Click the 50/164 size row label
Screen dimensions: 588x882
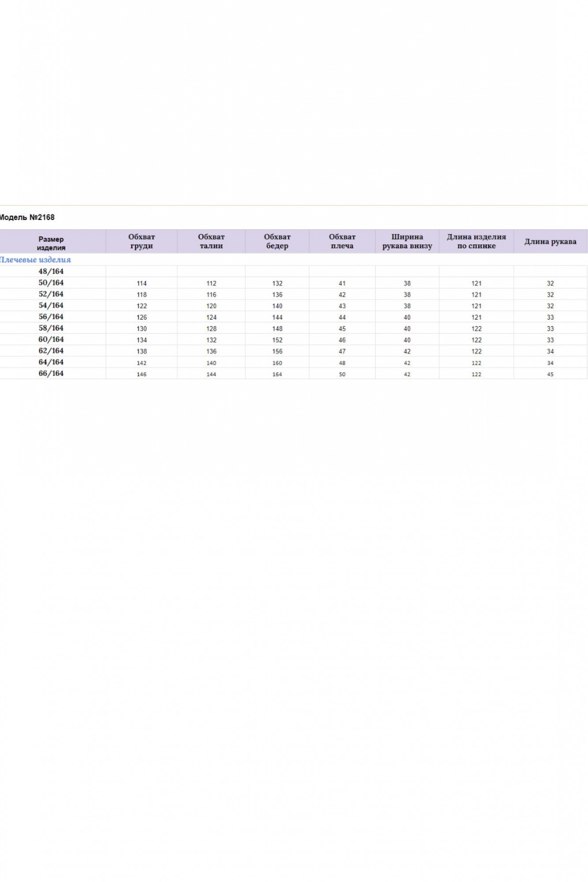(51, 283)
